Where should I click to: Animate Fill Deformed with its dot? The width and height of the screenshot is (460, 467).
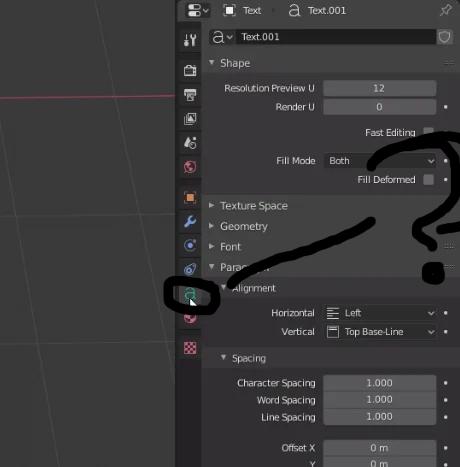click(x=446, y=180)
